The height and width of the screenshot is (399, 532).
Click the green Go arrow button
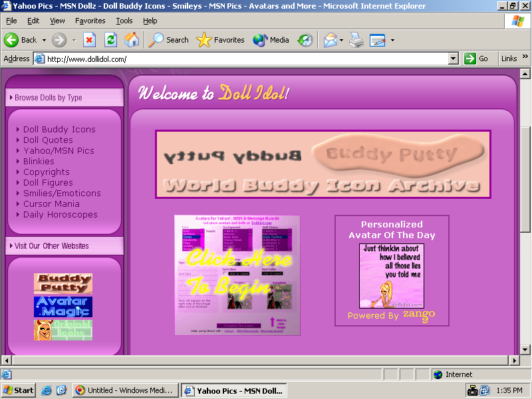(469, 59)
